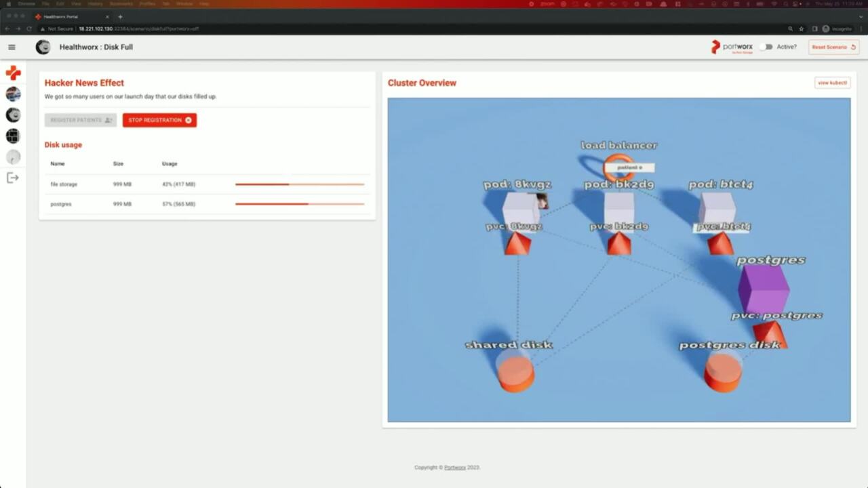Image resolution: width=868 pixels, height=488 pixels.
Task: Click the postgres disk usage progress bar
Action: click(x=299, y=204)
